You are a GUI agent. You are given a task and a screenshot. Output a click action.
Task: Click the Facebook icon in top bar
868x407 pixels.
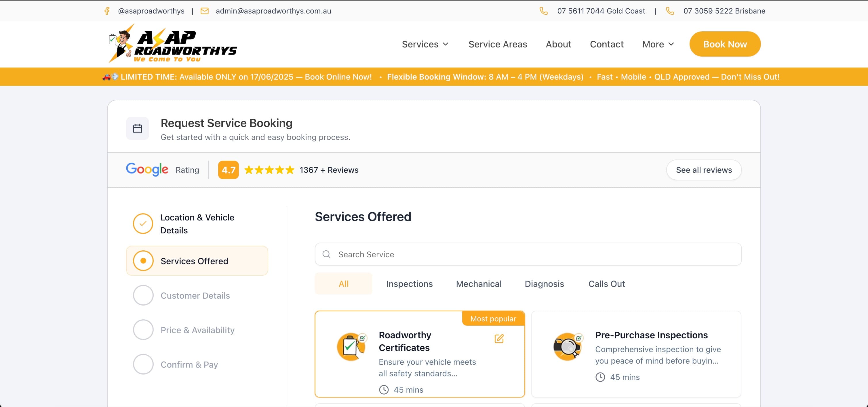(x=107, y=11)
